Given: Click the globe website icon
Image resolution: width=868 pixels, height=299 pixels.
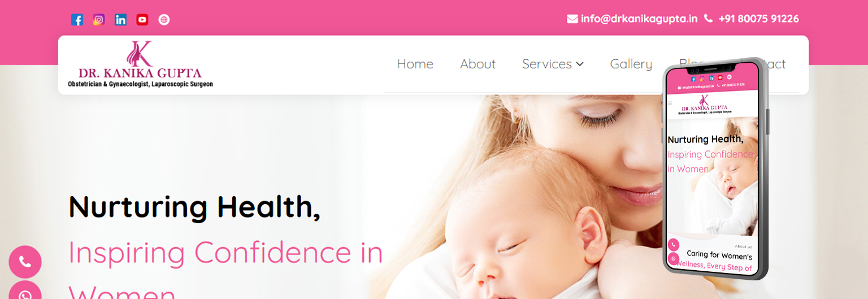Looking at the screenshot, I should pyautogui.click(x=164, y=20).
